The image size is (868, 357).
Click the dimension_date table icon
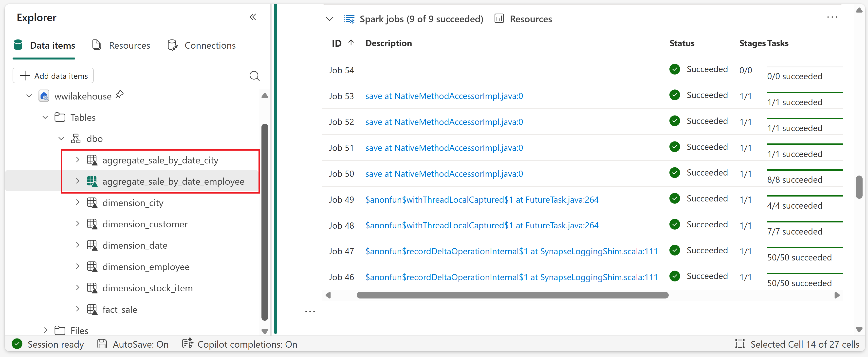click(x=92, y=245)
